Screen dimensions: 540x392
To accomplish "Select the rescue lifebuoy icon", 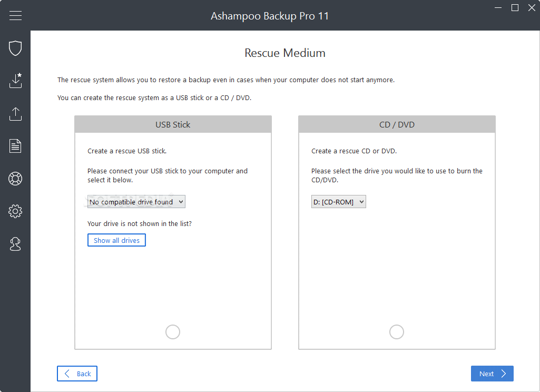I will tap(15, 179).
